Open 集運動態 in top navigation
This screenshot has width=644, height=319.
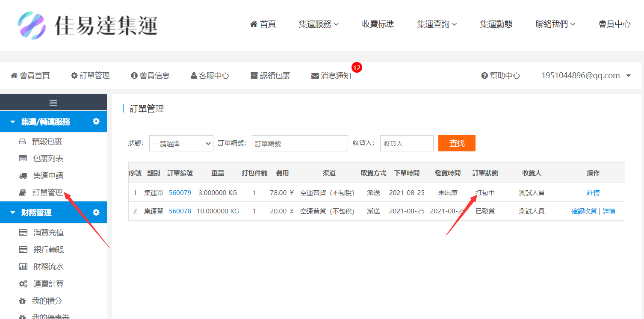tap(496, 24)
